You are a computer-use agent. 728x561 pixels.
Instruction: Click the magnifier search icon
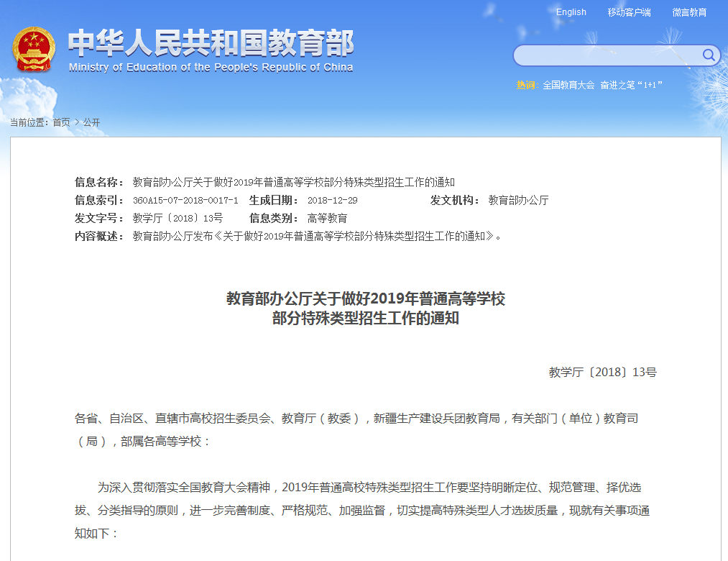pyautogui.click(x=707, y=55)
